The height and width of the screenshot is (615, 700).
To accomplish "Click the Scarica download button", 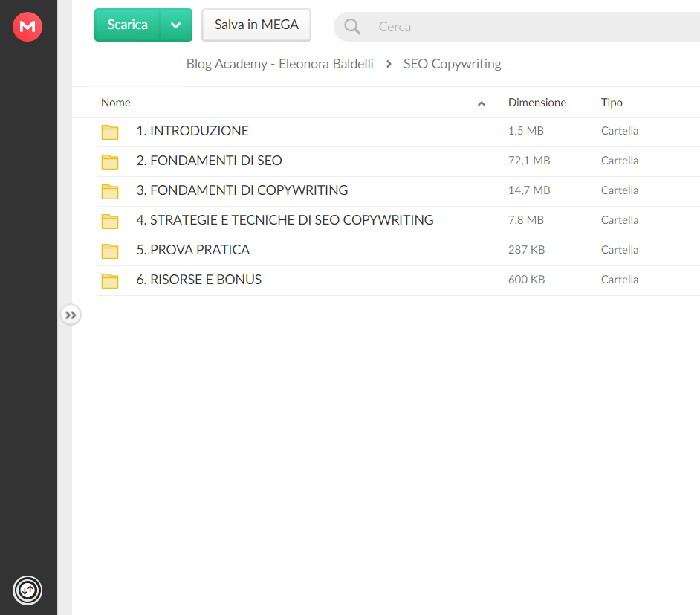I will click(x=127, y=25).
